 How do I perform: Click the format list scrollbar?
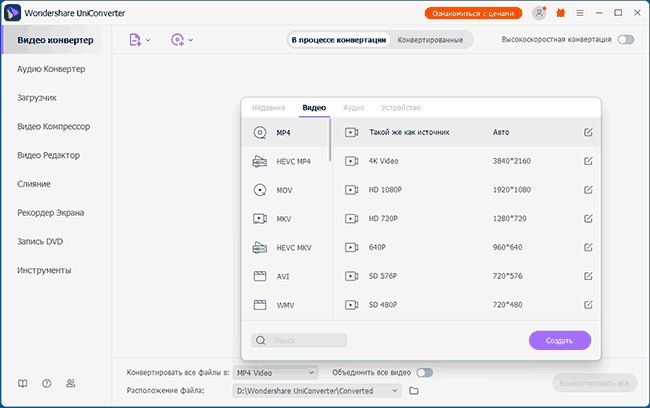click(x=330, y=140)
